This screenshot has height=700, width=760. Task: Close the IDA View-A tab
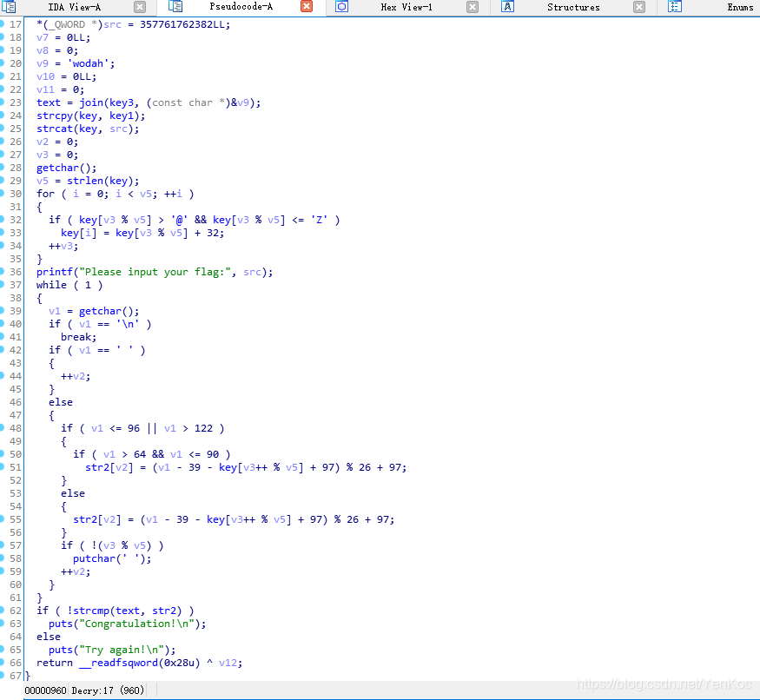140,7
